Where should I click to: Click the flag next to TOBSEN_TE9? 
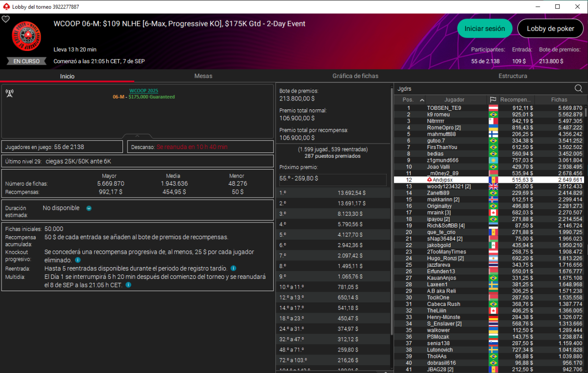click(493, 108)
